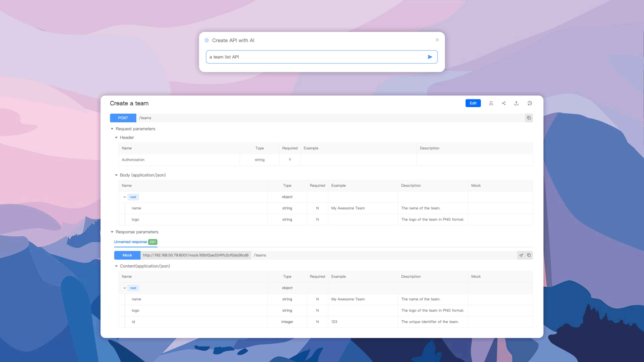Collapse root node in request Body table
The height and width of the screenshot is (362, 644).
tap(124, 197)
